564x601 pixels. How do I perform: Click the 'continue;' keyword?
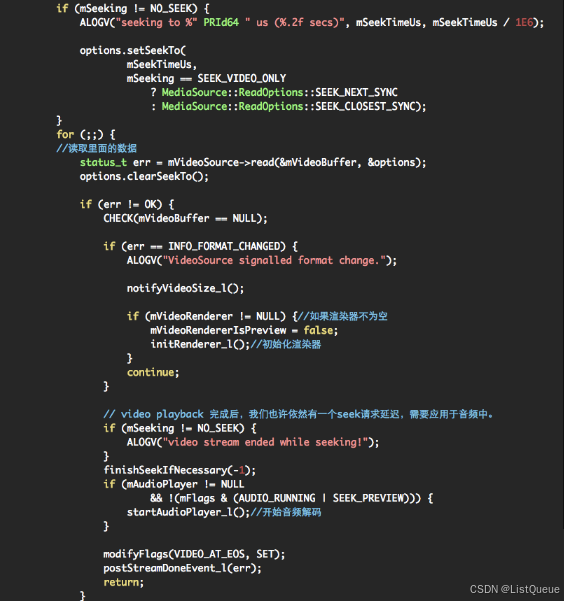coord(153,372)
